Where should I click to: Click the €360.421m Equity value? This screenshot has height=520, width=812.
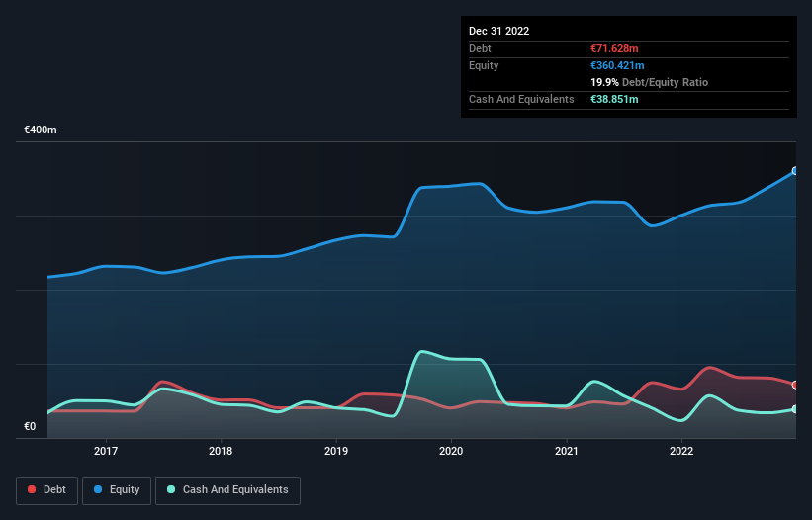coord(617,65)
